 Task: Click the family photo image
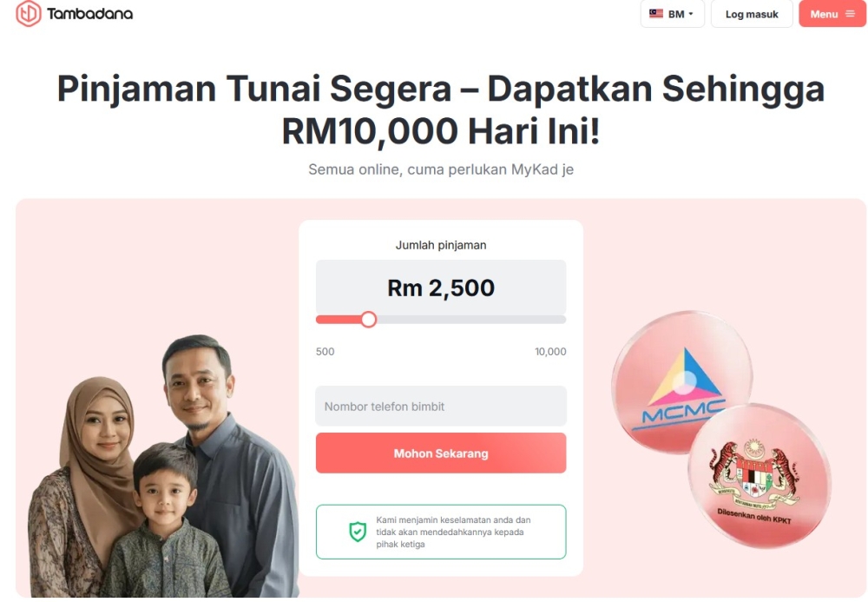click(164, 466)
